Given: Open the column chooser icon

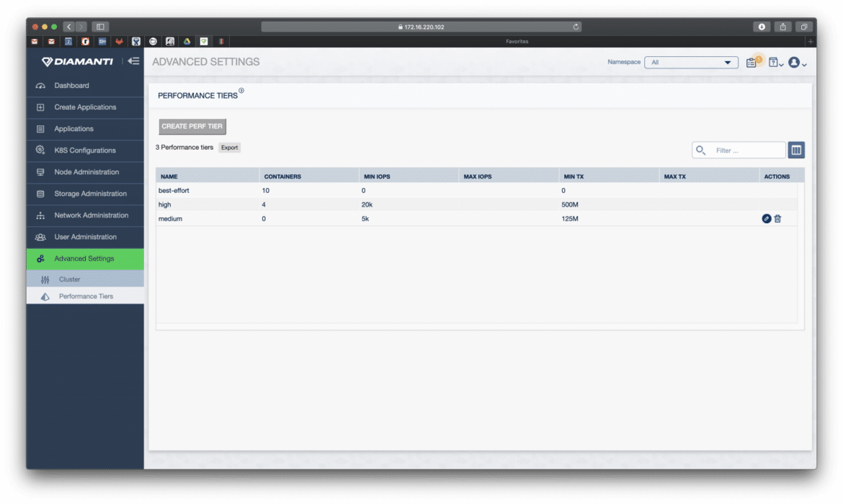Looking at the screenshot, I should tap(796, 150).
